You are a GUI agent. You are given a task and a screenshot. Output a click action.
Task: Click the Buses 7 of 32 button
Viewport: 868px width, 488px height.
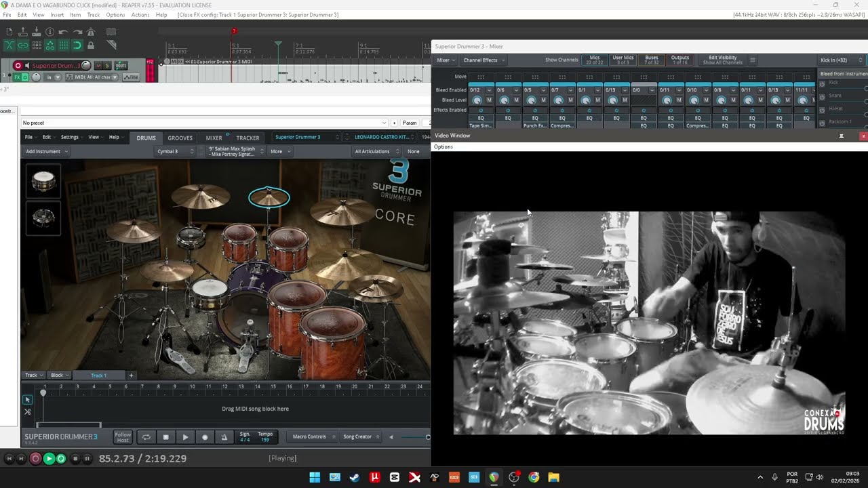[652, 60]
